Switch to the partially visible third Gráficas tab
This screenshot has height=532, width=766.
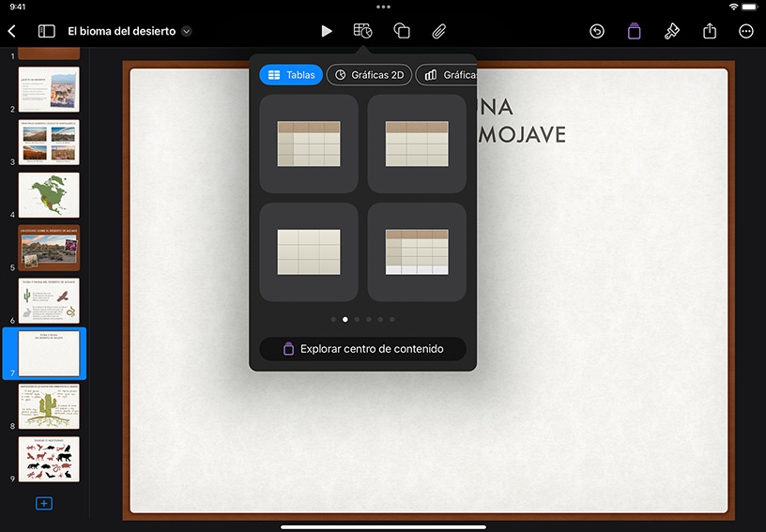[446, 75]
